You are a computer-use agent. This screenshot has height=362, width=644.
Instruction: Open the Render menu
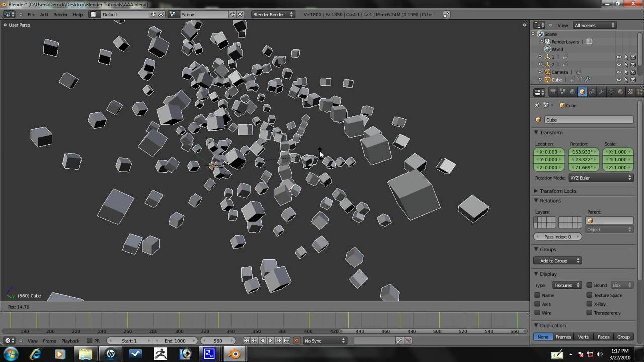(x=60, y=14)
